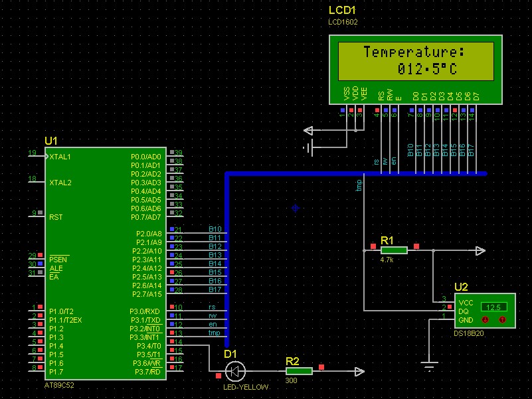Click the XTAL1 pin label on U1
This screenshot has width=532, height=399.
[x=60, y=157]
